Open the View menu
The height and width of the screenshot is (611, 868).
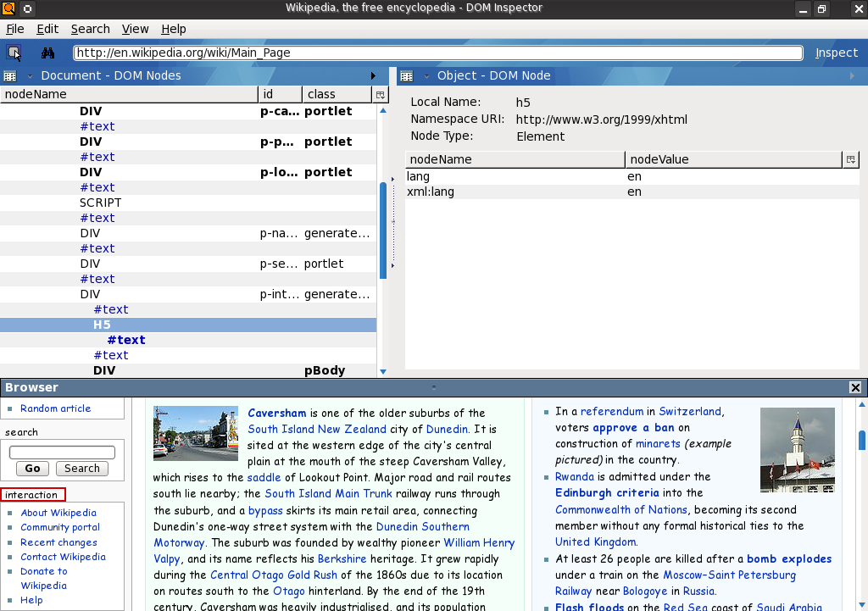click(x=135, y=29)
